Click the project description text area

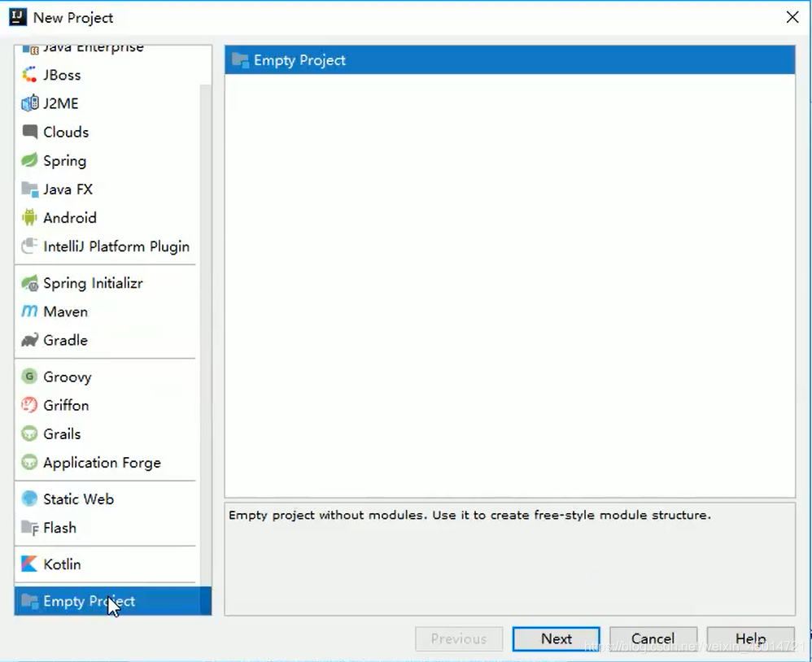click(510, 559)
